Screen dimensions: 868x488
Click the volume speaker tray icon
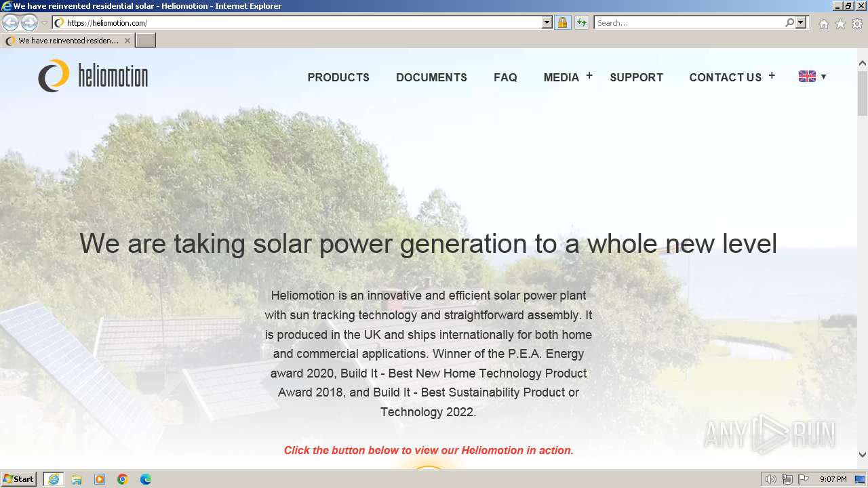[771, 479]
